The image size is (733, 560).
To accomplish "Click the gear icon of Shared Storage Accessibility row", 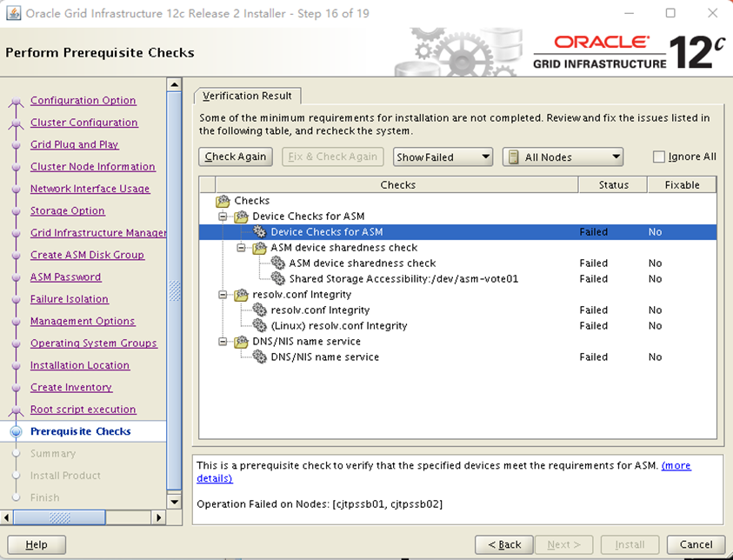I will click(277, 279).
